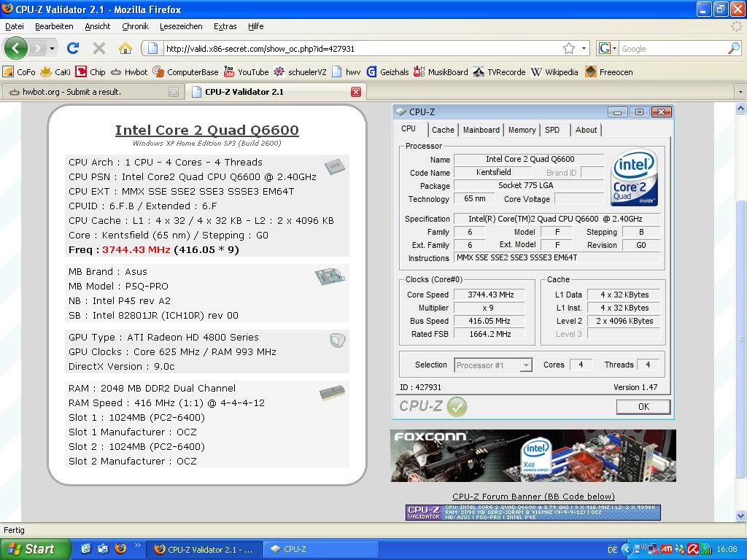
Task: Click the OK button in CPU-Z image
Action: (643, 407)
